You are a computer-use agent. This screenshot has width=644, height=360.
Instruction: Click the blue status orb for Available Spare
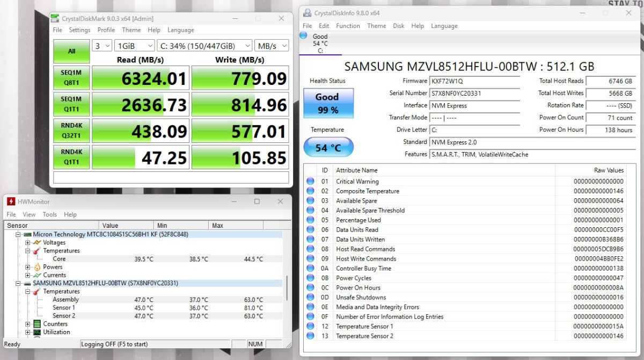click(x=310, y=201)
